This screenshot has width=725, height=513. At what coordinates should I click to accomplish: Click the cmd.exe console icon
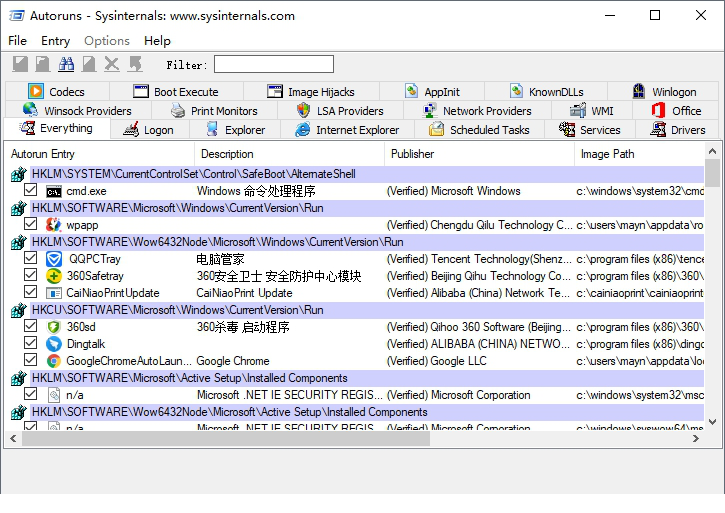tap(54, 191)
